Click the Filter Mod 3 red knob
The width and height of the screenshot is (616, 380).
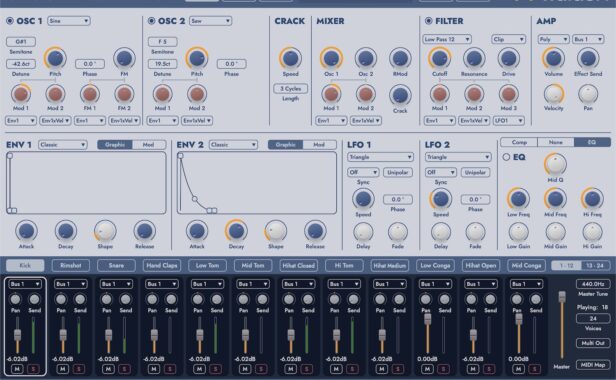[x=508, y=94]
